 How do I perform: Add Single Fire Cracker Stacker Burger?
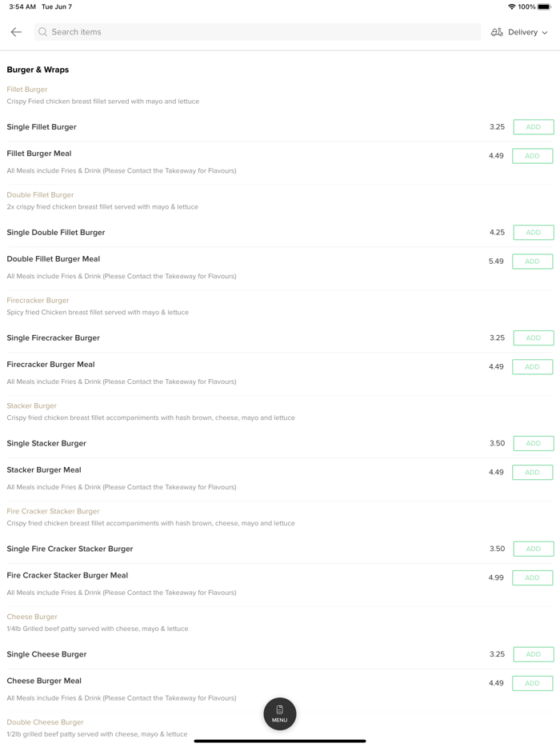(533, 549)
